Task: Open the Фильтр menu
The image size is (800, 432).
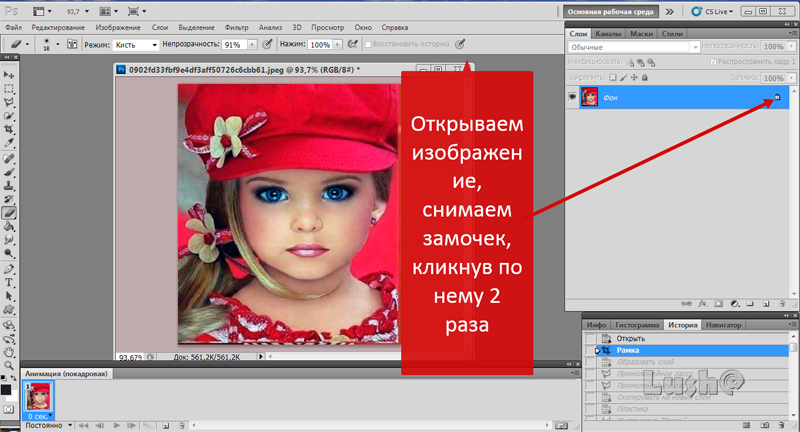Action: (x=236, y=28)
